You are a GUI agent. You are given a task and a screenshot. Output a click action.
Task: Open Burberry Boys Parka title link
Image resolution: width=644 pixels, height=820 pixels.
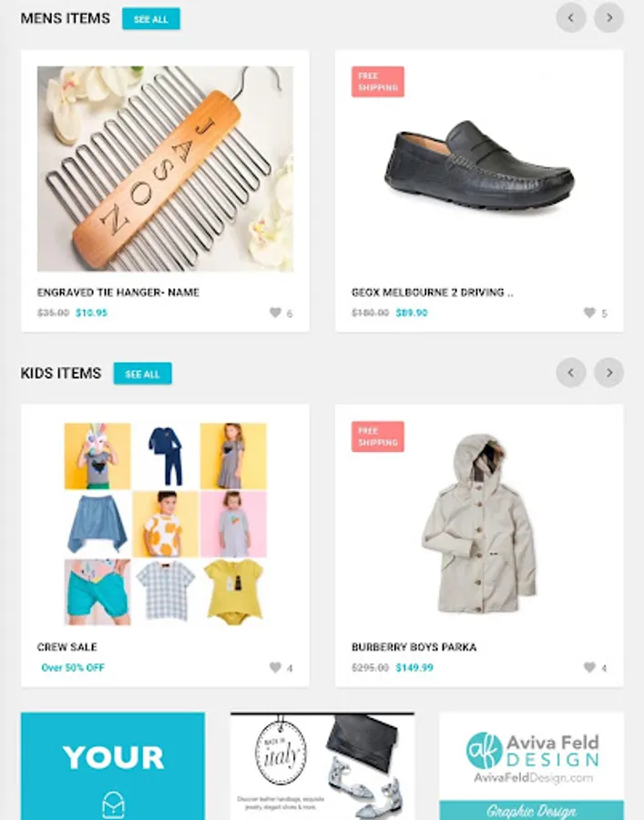[x=414, y=647]
